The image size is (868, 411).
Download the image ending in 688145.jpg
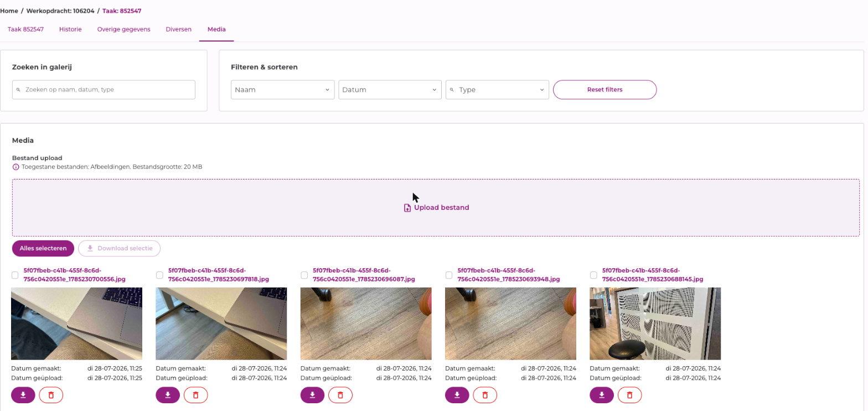pyautogui.click(x=602, y=395)
